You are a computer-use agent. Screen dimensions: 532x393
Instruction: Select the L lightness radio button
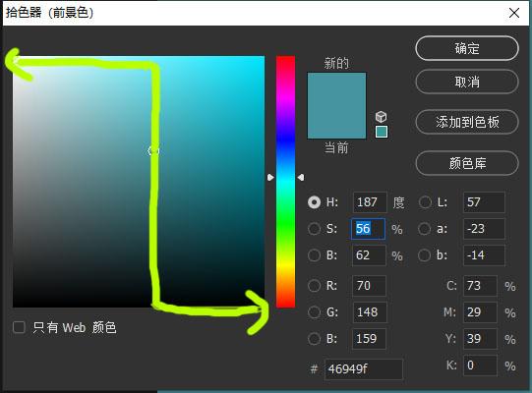click(425, 202)
